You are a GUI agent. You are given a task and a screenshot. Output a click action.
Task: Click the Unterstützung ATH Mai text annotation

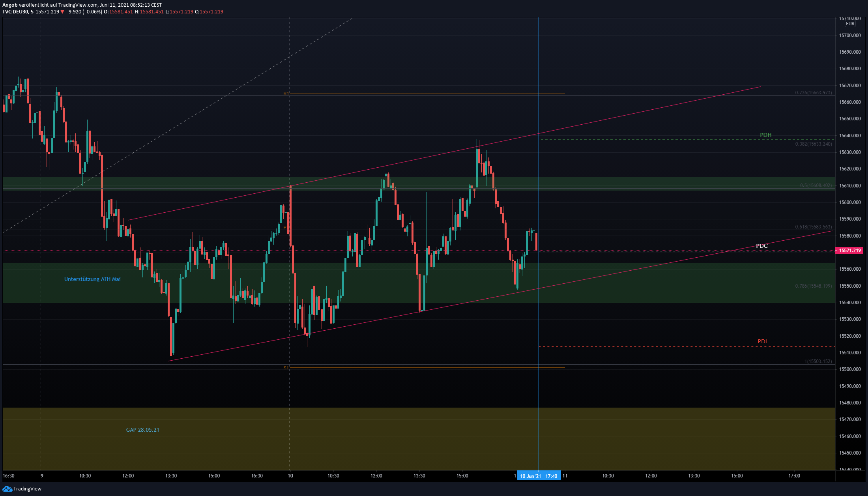(92, 279)
